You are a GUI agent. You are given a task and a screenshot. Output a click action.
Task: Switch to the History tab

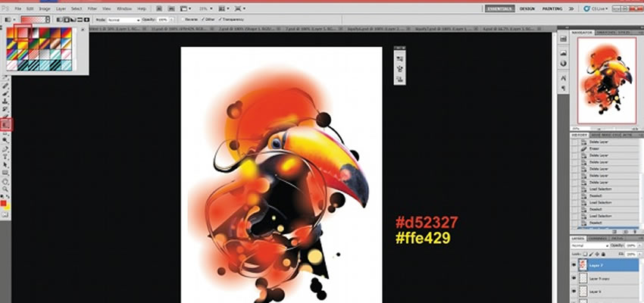(x=580, y=135)
